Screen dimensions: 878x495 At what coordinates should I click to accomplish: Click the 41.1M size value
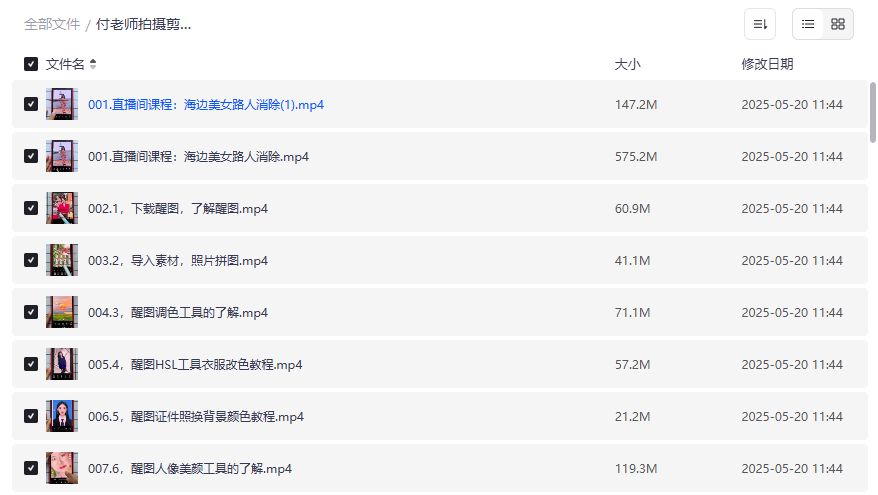point(632,261)
